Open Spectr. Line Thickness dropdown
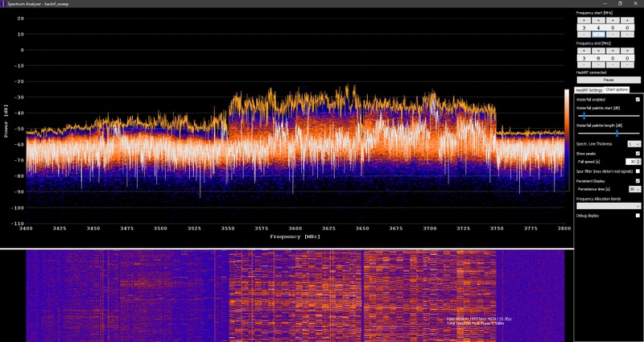This screenshot has width=644, height=342. (634, 144)
